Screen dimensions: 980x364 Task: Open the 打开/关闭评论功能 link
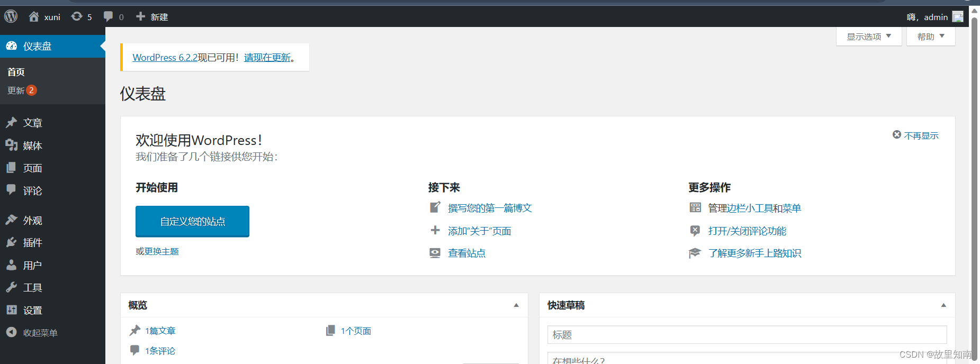(747, 231)
